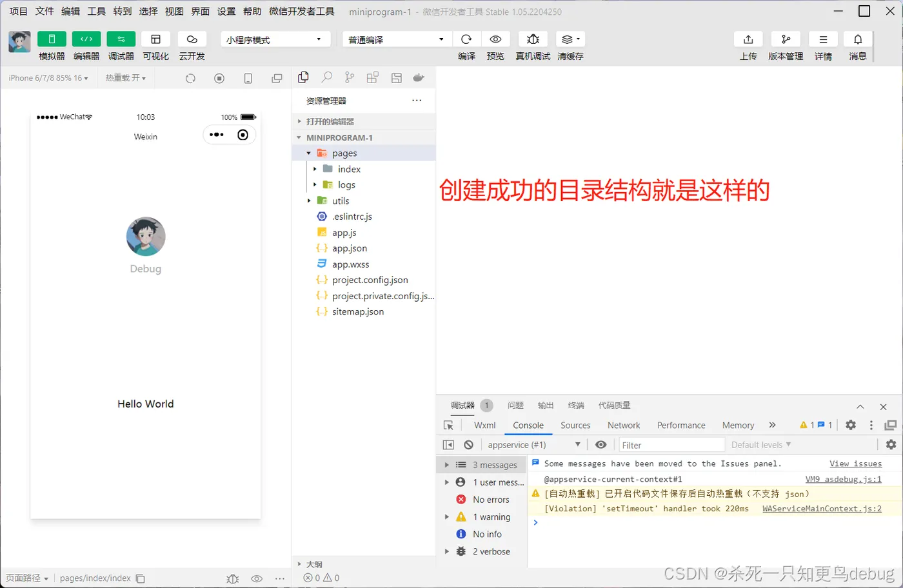The height and width of the screenshot is (588, 903).
Task: Switch to the Wxml devtools tab
Action: pos(485,425)
